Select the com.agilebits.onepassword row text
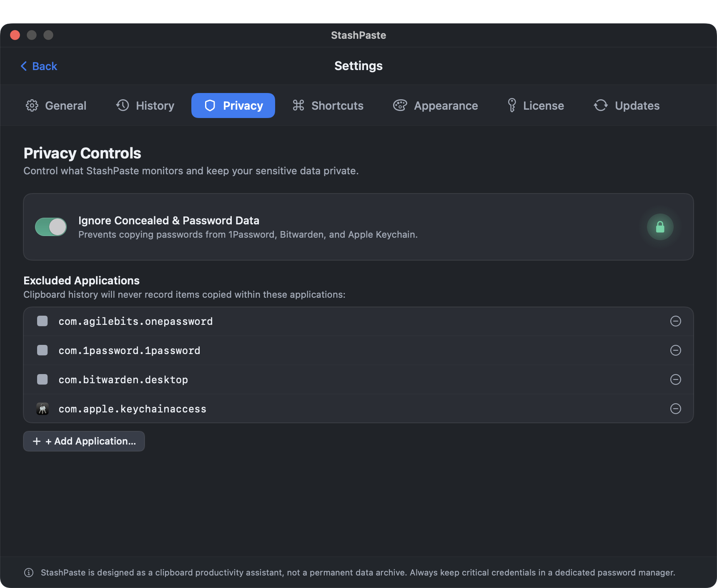The width and height of the screenshot is (717, 588). (135, 322)
